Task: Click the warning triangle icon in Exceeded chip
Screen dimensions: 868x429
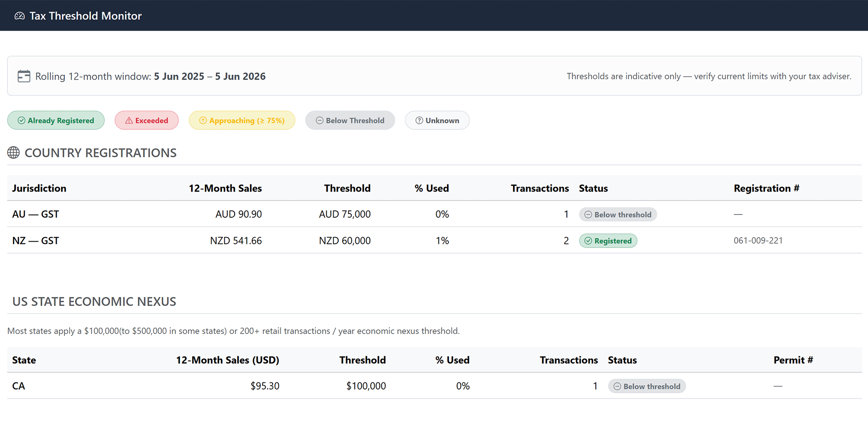Action: point(129,120)
